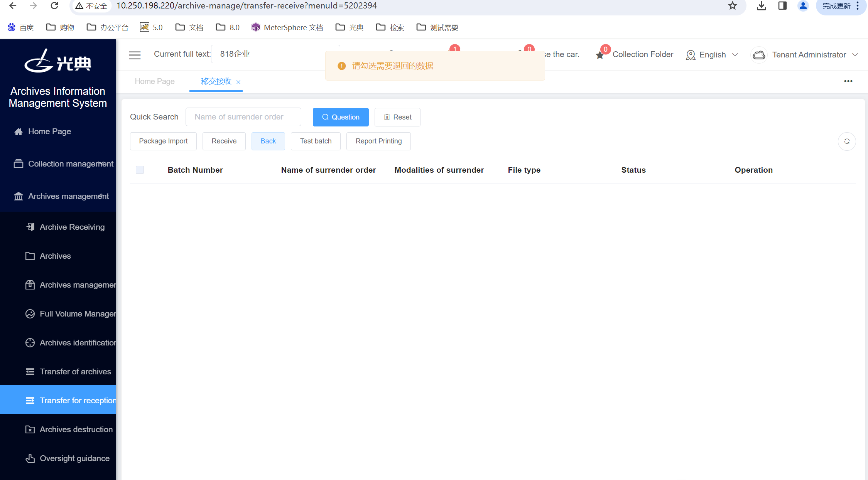Open the Archives management sub-item with box icon

pyautogui.click(x=58, y=285)
